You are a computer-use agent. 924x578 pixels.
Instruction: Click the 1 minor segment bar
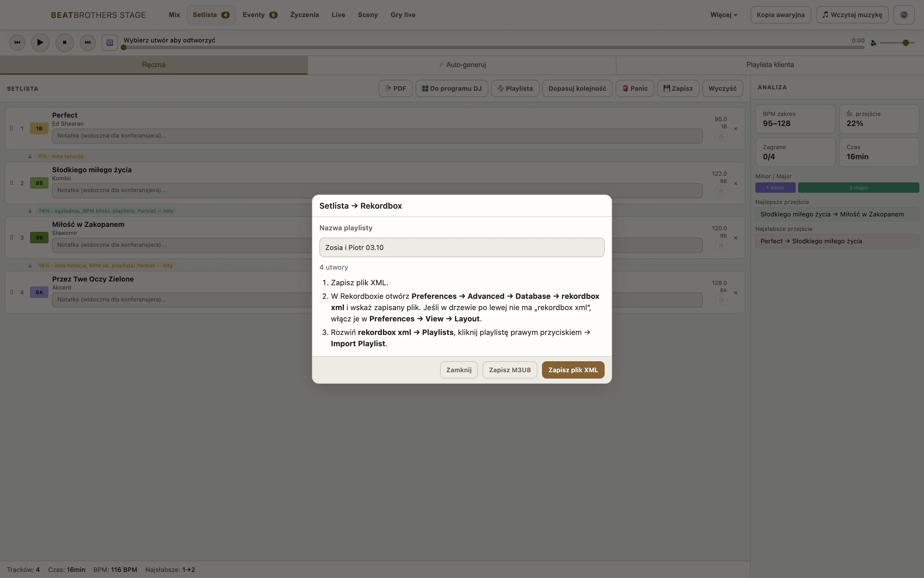775,188
